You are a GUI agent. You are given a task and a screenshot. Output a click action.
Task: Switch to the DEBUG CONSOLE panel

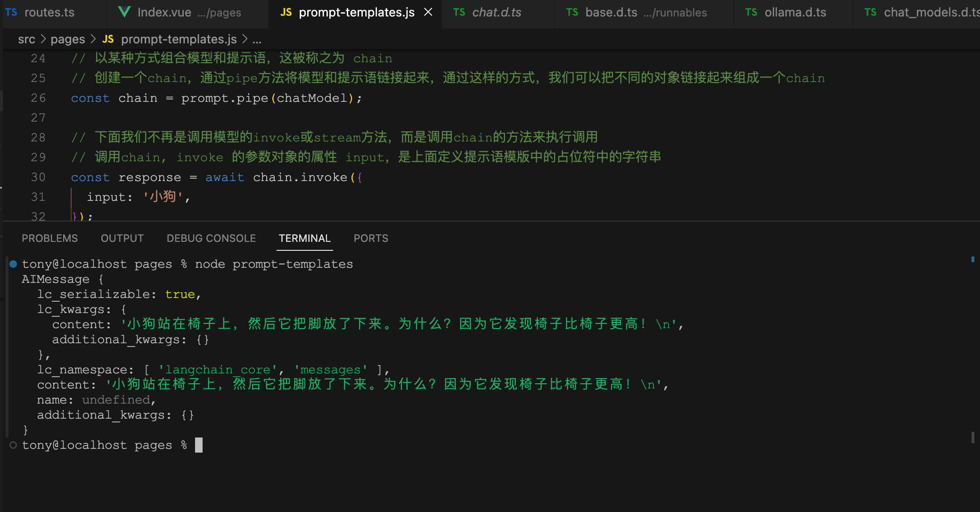[211, 238]
